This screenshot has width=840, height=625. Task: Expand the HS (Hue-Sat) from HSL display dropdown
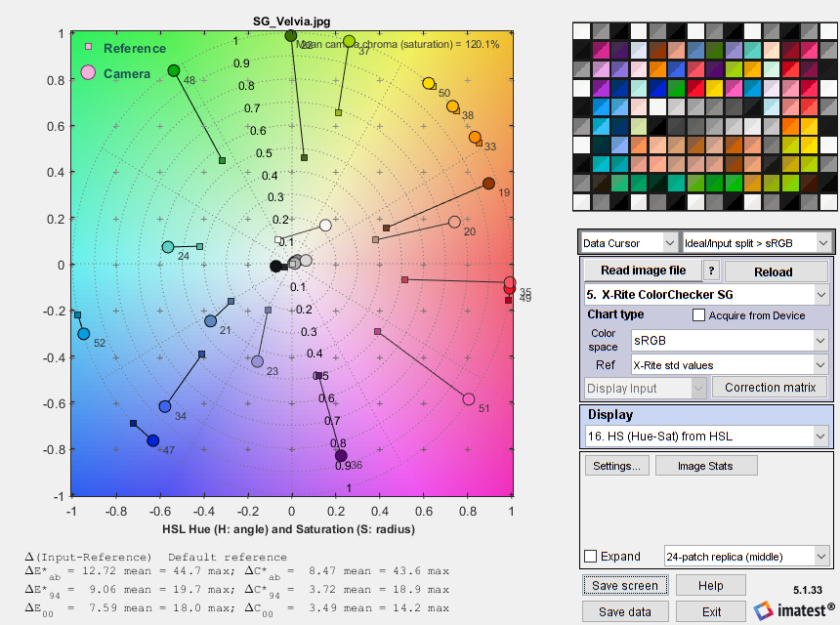(x=705, y=436)
